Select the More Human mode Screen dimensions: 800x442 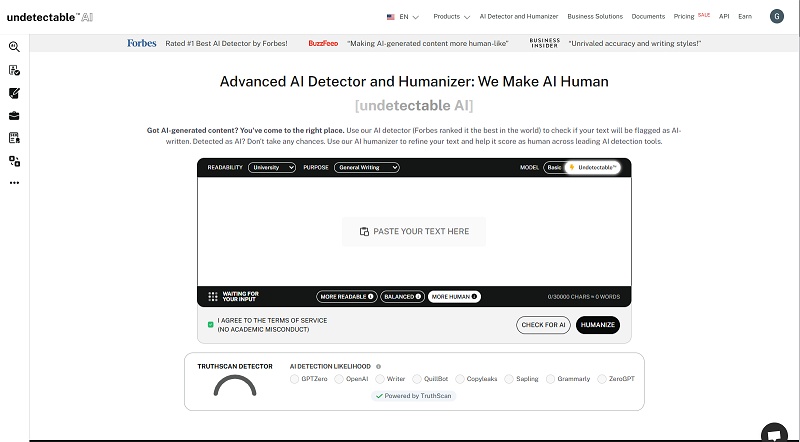click(454, 297)
